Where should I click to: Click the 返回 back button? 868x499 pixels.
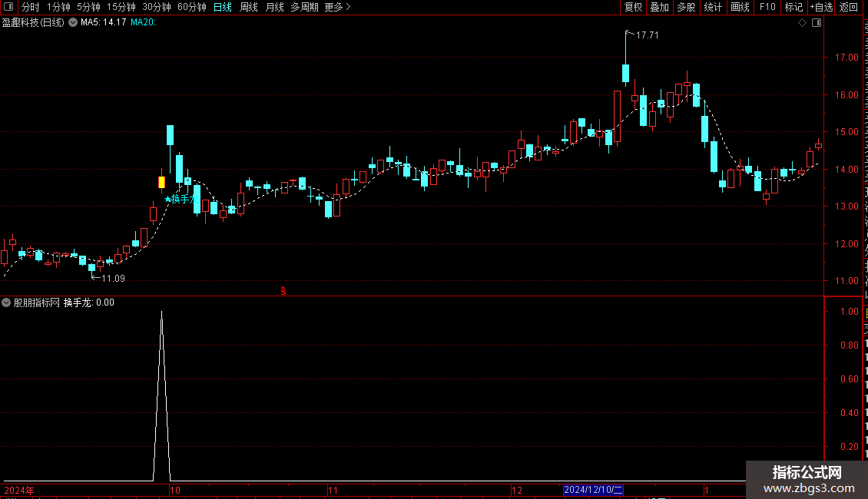click(848, 7)
